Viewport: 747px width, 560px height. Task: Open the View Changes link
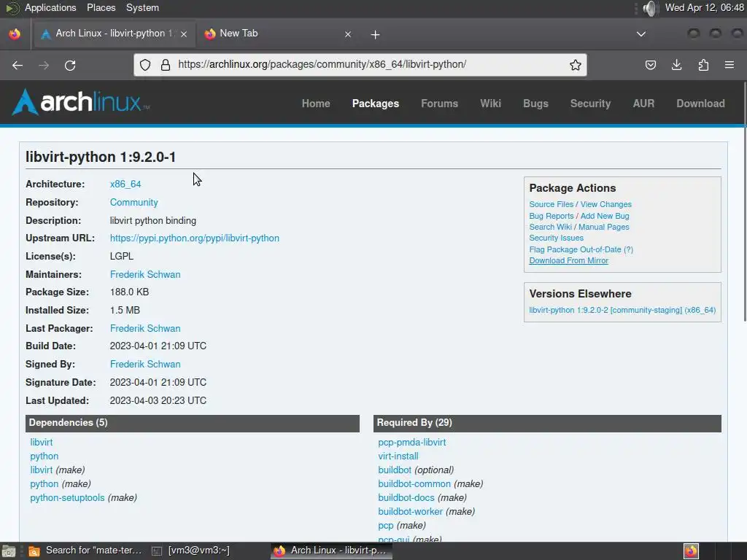(x=605, y=204)
